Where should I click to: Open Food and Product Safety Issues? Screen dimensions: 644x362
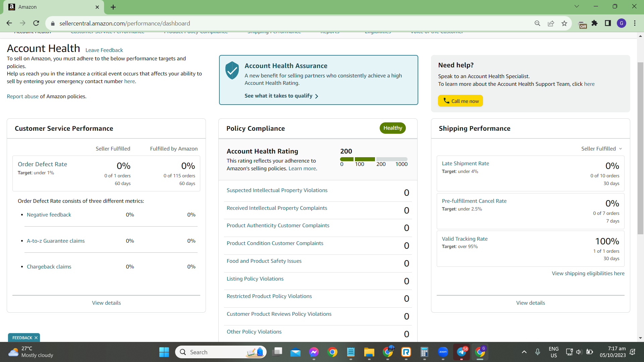tap(264, 261)
